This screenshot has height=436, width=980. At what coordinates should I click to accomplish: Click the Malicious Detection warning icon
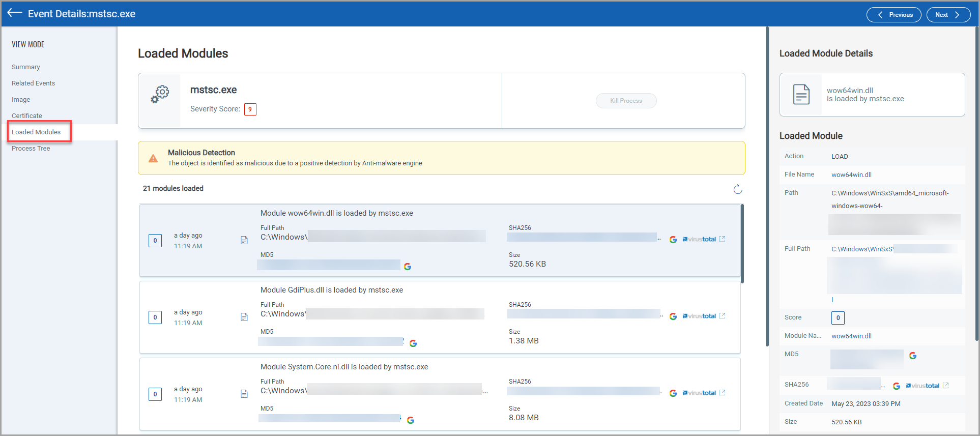pos(153,158)
